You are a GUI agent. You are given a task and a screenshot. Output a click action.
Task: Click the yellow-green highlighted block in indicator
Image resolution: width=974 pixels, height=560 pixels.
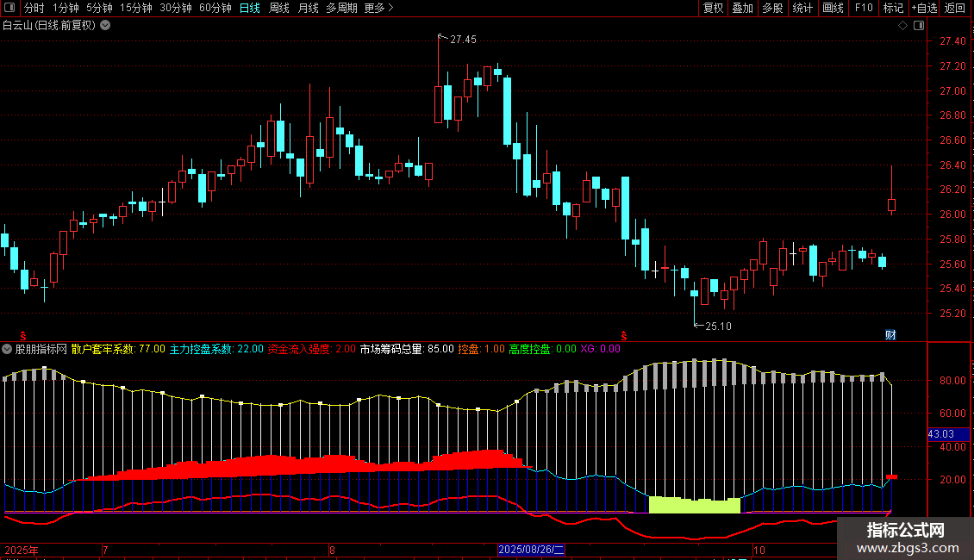(695, 505)
